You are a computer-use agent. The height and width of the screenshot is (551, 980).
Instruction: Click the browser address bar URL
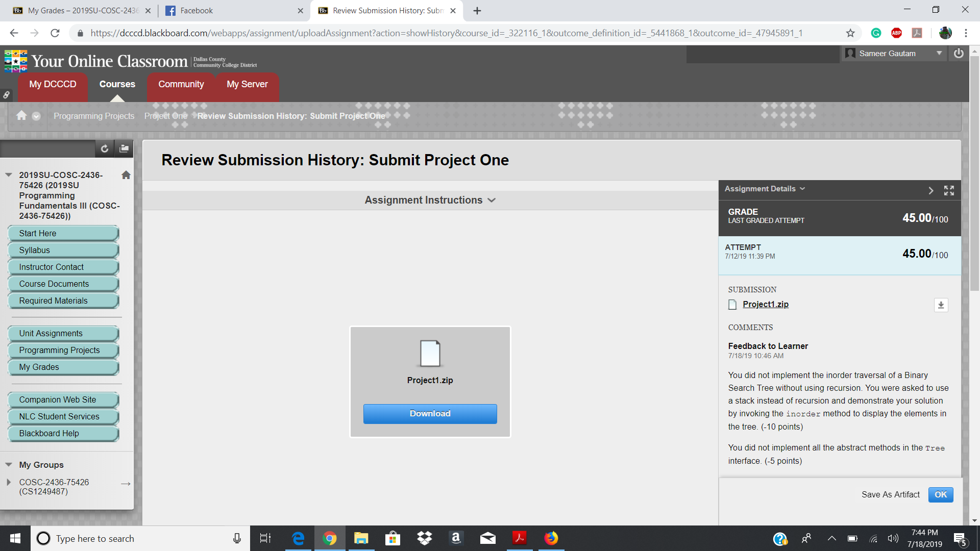pyautogui.click(x=447, y=33)
